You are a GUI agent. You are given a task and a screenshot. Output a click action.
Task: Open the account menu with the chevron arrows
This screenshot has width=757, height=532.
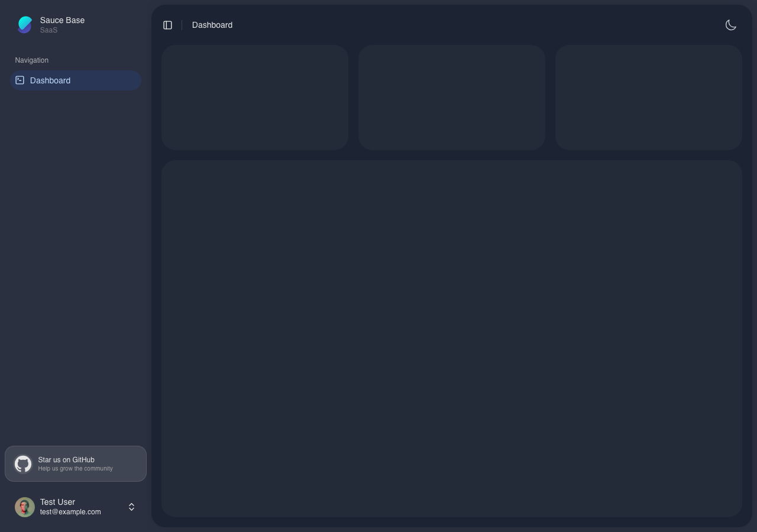[131, 507]
